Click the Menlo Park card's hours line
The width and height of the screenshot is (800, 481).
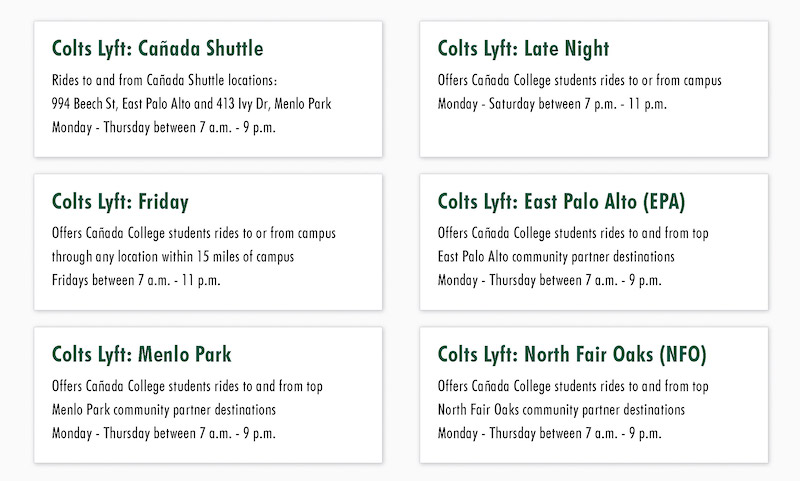pyautogui.click(x=164, y=433)
